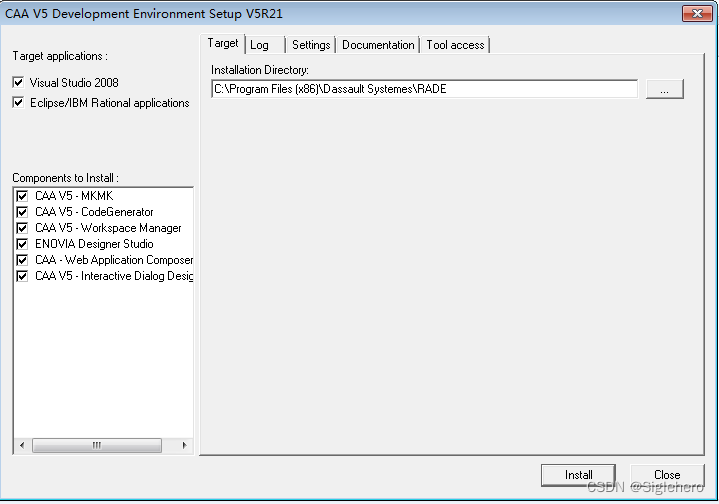Viewport: 719px width, 504px height.
Task: Toggle CAA V5 - Interactive Dialog Designer checkbox
Action: (x=22, y=276)
